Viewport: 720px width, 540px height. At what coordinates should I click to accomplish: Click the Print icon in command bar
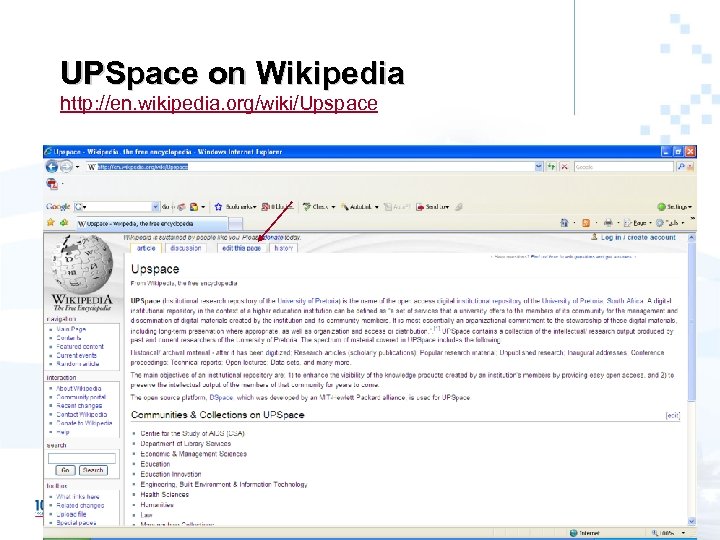(608, 223)
